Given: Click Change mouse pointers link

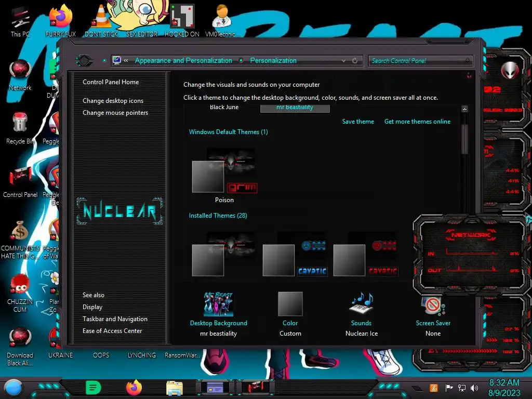Looking at the screenshot, I should pyautogui.click(x=115, y=113).
